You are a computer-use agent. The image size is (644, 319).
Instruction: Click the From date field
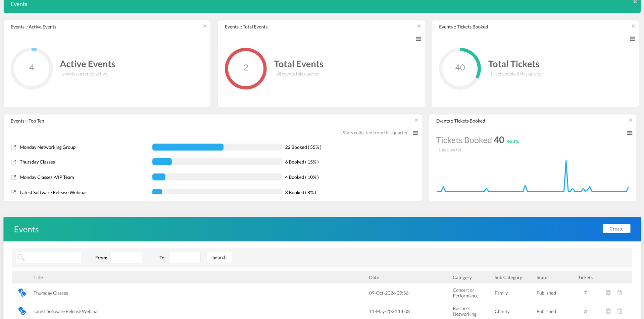pos(126,257)
